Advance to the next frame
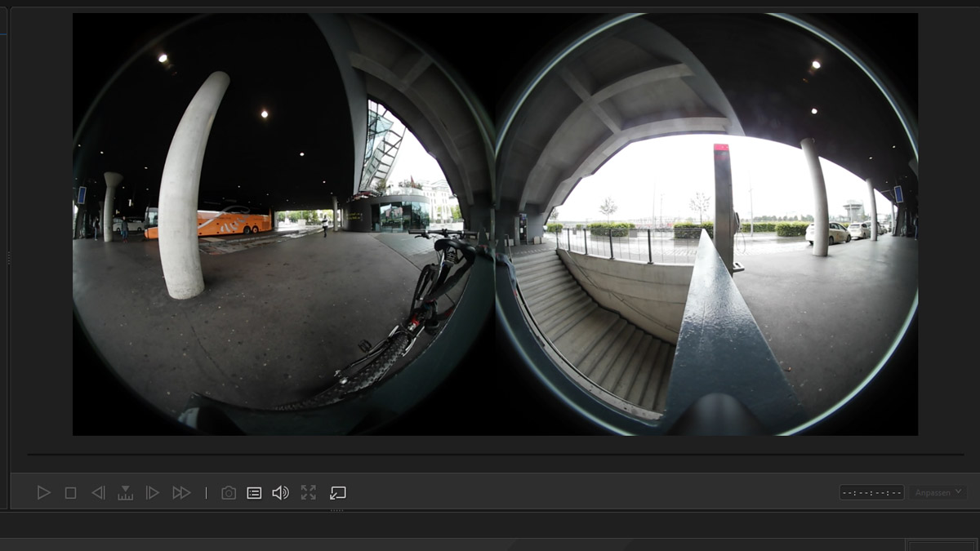Viewport: 980px width, 551px height. 152,493
